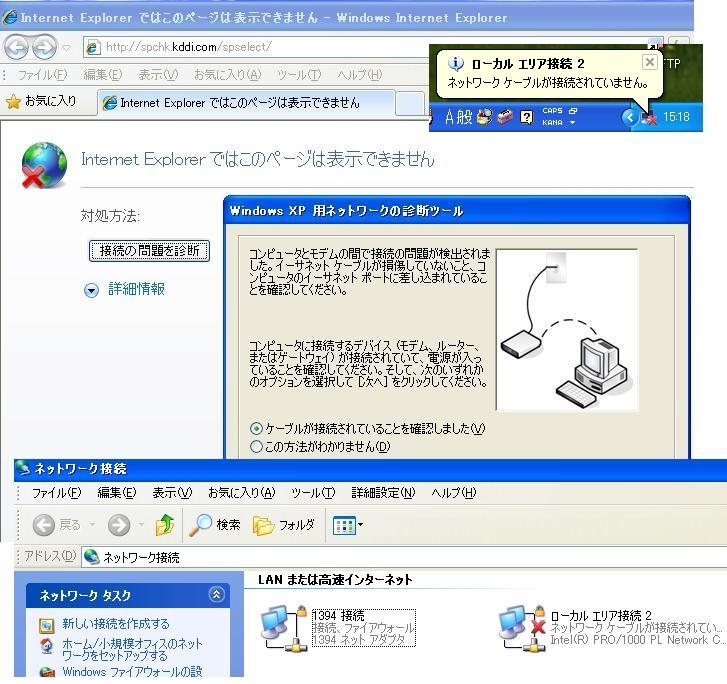Open ヘルプ(H) menu in ネットワーク接続 window
This screenshot has height=684, width=727.
pyautogui.click(x=453, y=492)
